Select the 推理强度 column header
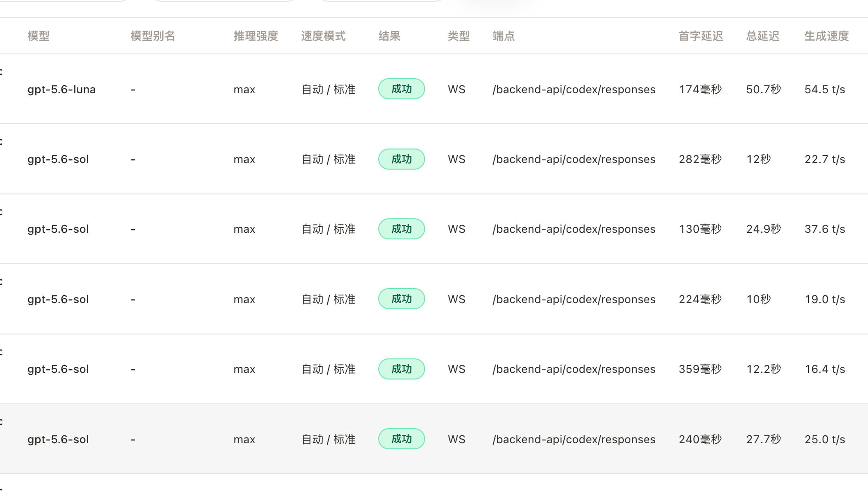The image size is (868, 491). (x=256, y=36)
